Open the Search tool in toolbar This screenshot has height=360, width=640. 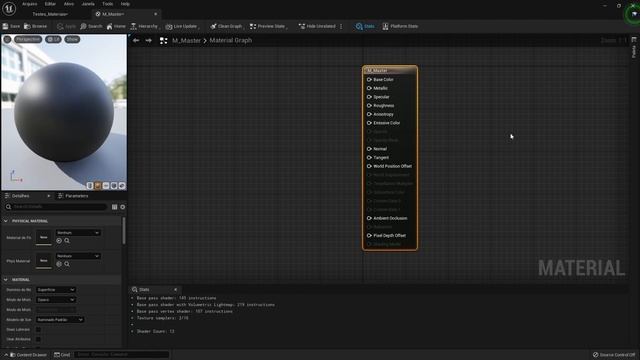tap(91, 26)
